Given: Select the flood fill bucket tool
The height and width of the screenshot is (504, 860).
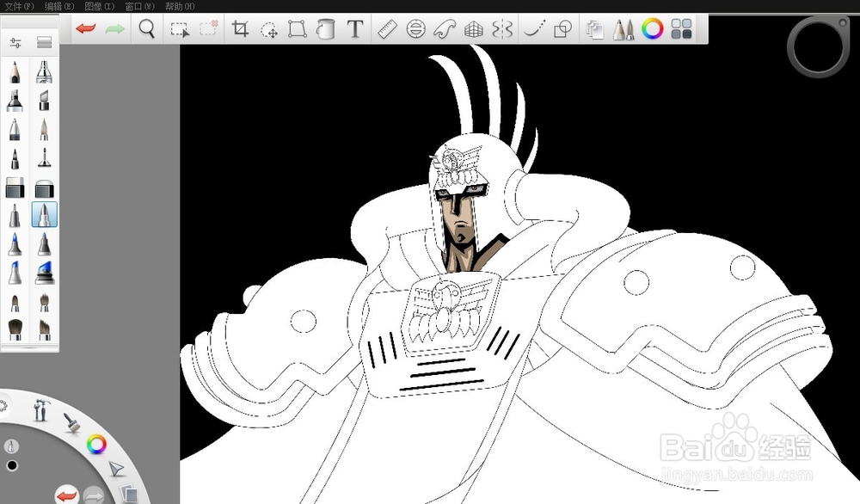Looking at the screenshot, I should click(x=326, y=28).
